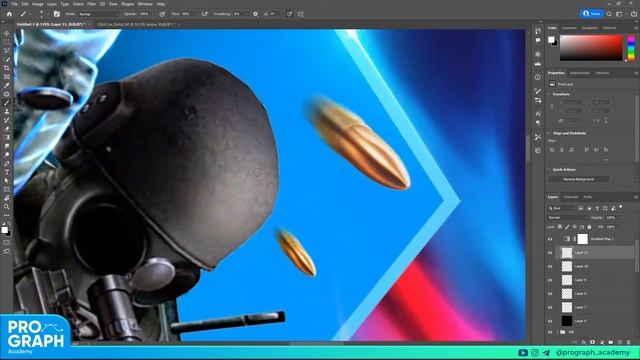This screenshot has height=360, width=640.
Task: Open Smoothing value dropdown
Action: tap(240, 14)
